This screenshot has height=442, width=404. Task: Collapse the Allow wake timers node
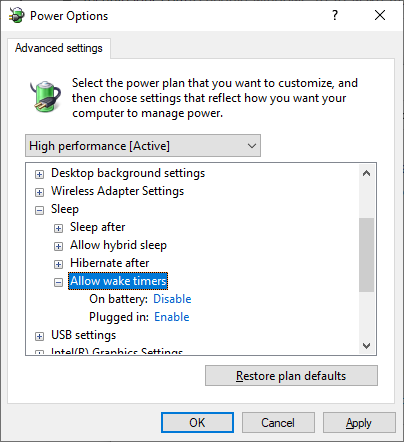click(58, 282)
